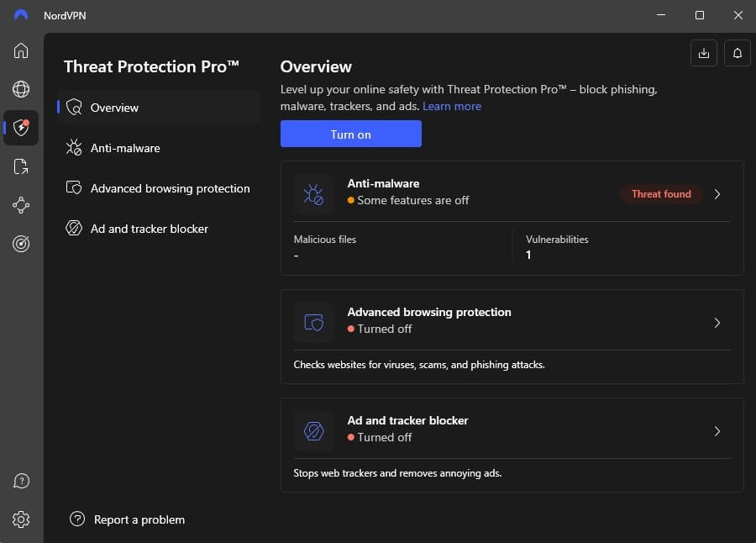Click 'Stops web trackers and removes annoying ads' text
The image size is (756, 543).
(x=398, y=473)
